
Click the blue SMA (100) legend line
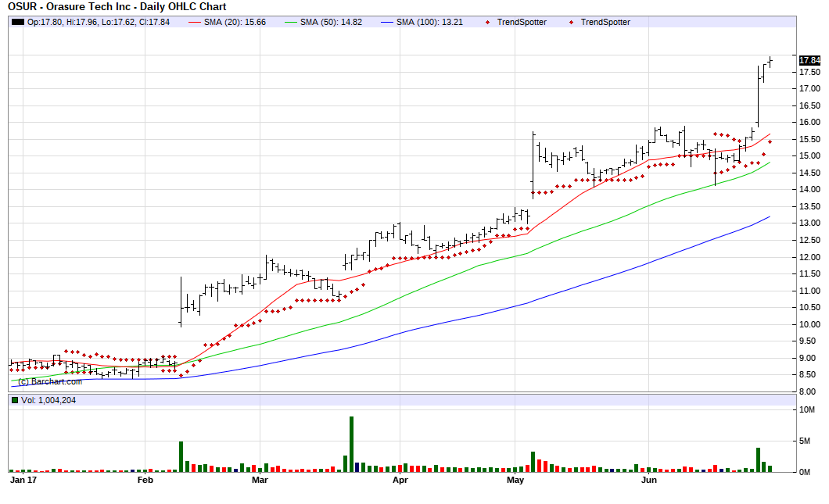(387, 22)
